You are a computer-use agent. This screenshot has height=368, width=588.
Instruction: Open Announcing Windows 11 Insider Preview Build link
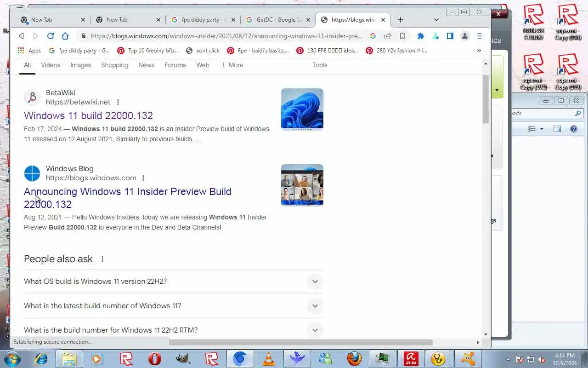click(127, 198)
